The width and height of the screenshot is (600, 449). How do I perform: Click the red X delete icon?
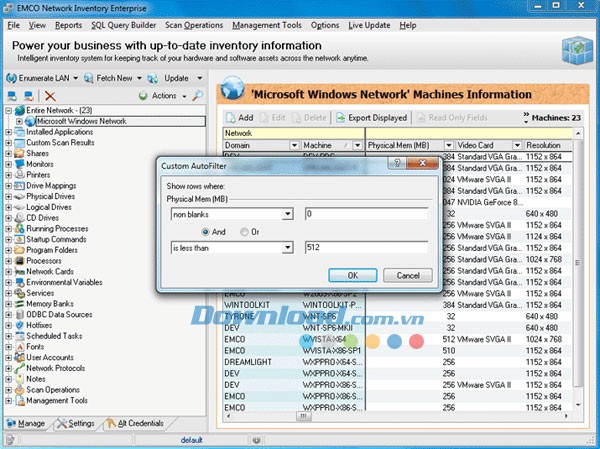coord(50,96)
